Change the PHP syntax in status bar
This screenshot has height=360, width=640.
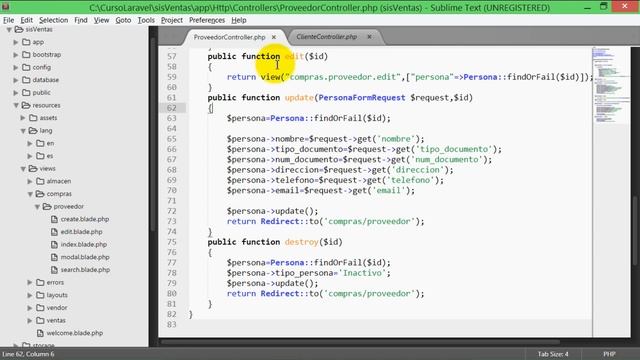[609, 354]
